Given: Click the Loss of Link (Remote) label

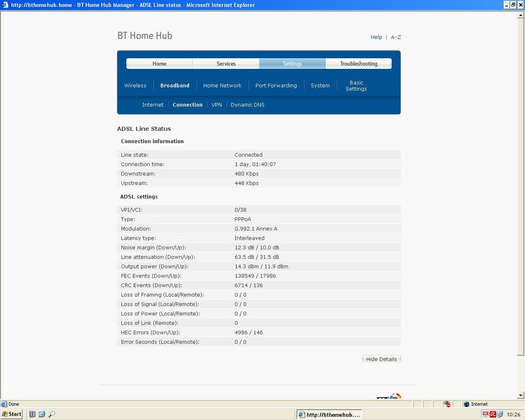Looking at the screenshot, I should click(150, 323).
